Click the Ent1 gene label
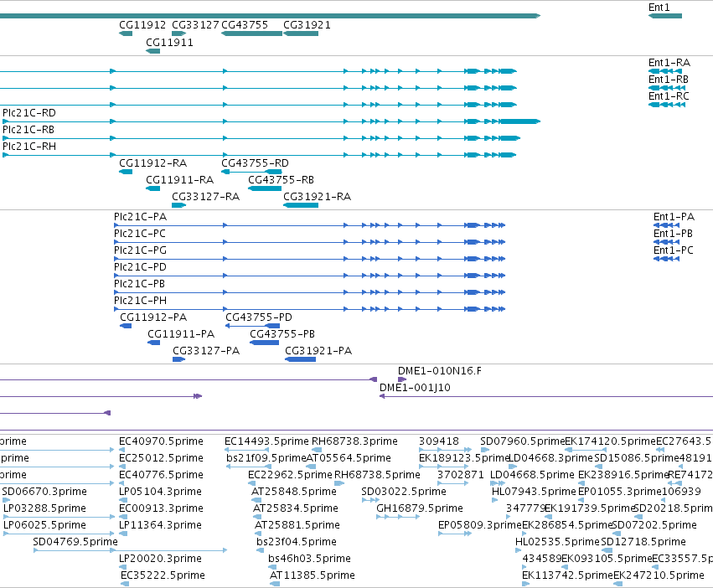Viewport: 713px width, 588px height. [x=659, y=8]
